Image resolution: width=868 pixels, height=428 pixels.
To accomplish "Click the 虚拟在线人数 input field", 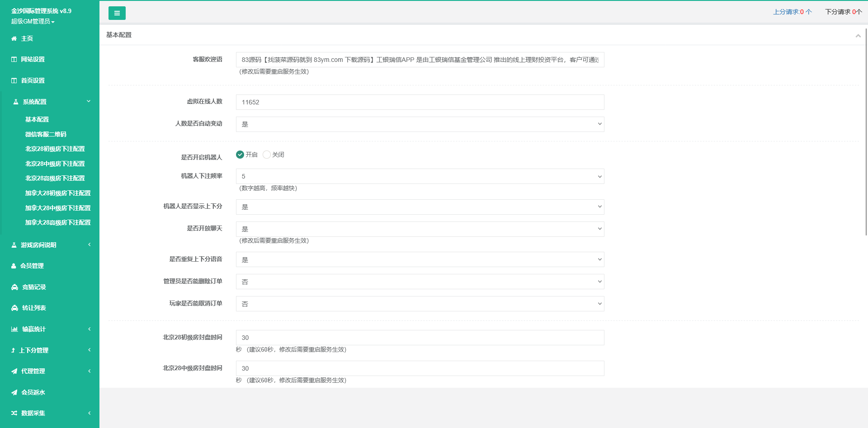I will 420,102.
